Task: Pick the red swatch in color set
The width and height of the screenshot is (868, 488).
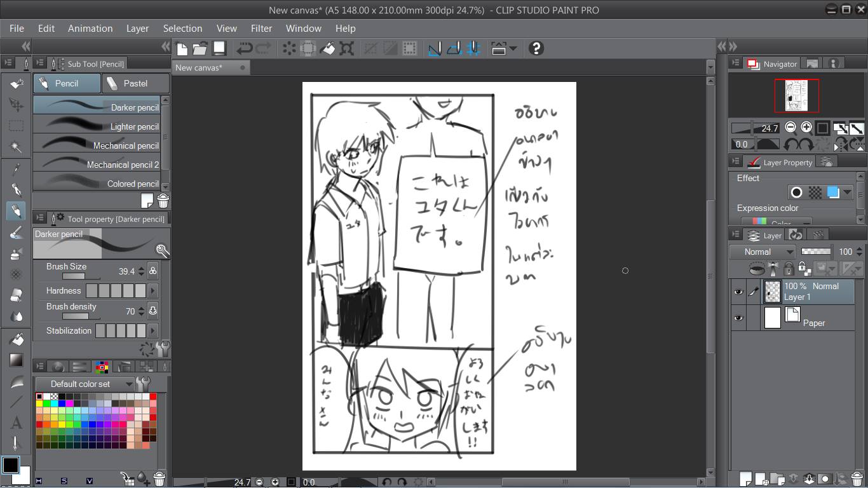Action: pyautogui.click(x=153, y=396)
